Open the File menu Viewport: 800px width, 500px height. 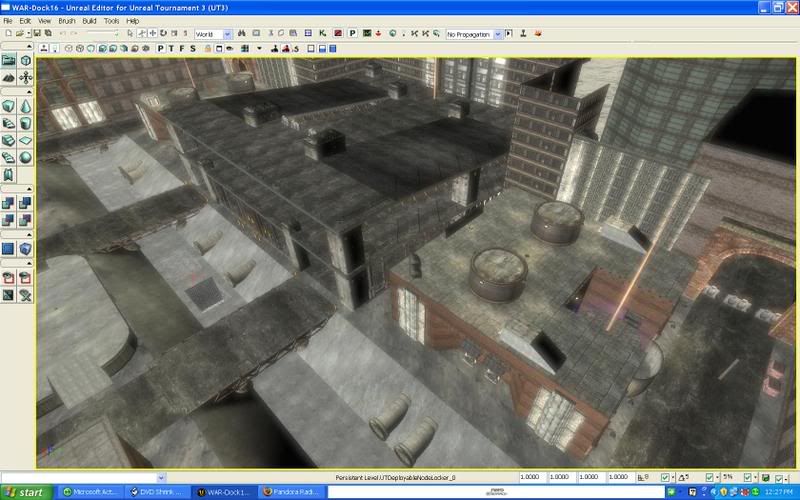[x=8, y=21]
